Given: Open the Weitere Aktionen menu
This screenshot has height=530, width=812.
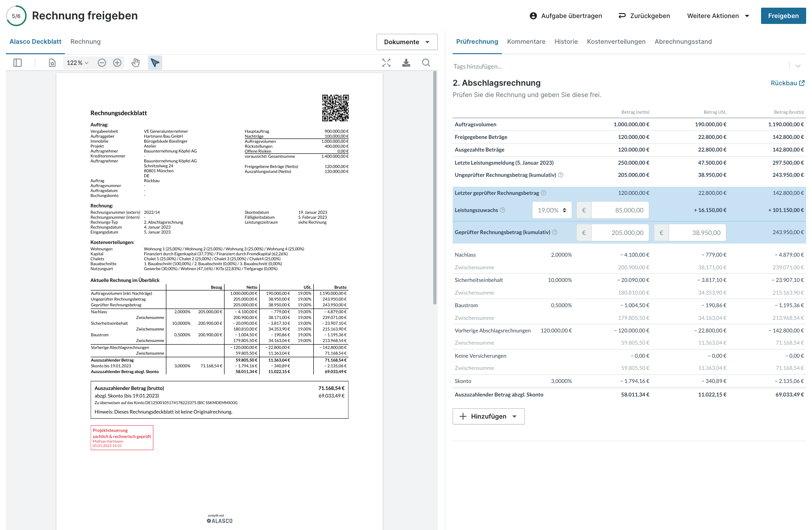Looking at the screenshot, I should click(x=718, y=16).
